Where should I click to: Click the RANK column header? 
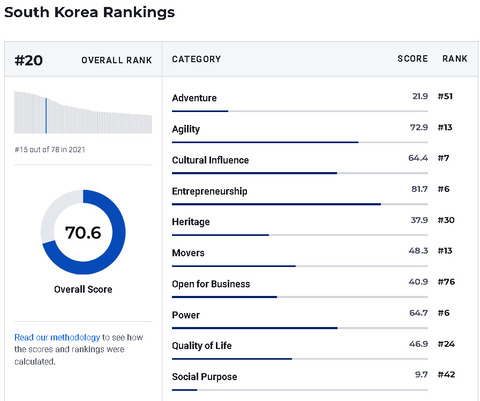pos(455,59)
